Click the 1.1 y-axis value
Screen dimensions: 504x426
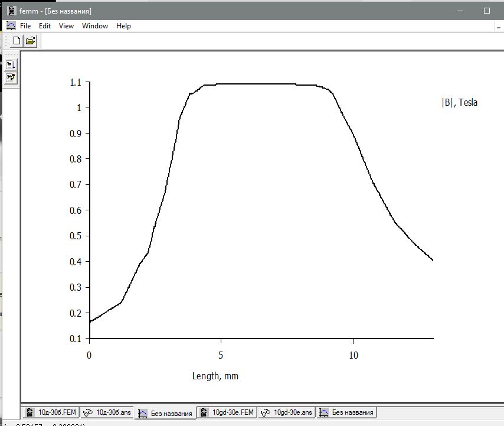(76, 82)
